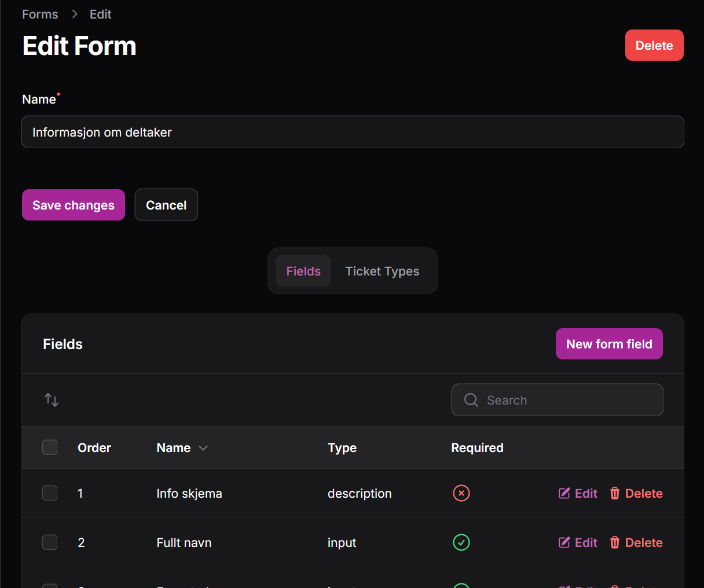Click the breadcrumb chevron separator
The height and width of the screenshot is (588, 704).
pos(74,14)
